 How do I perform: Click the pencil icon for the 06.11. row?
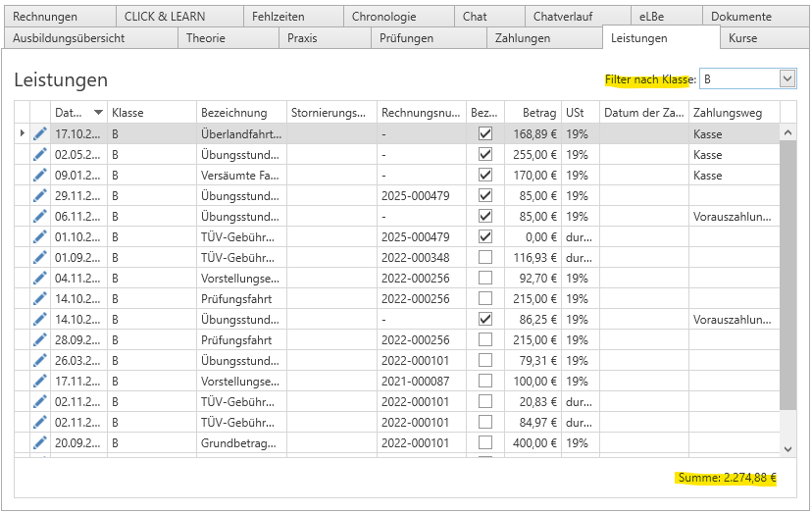40,216
